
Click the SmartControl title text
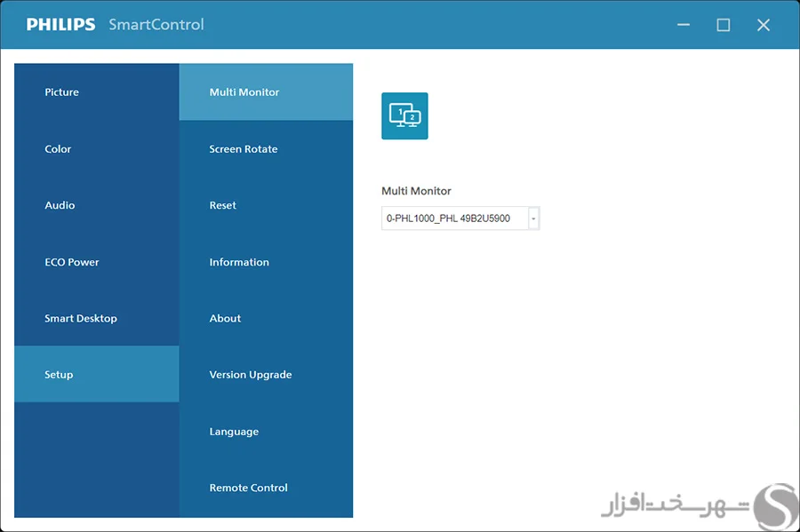pos(156,24)
